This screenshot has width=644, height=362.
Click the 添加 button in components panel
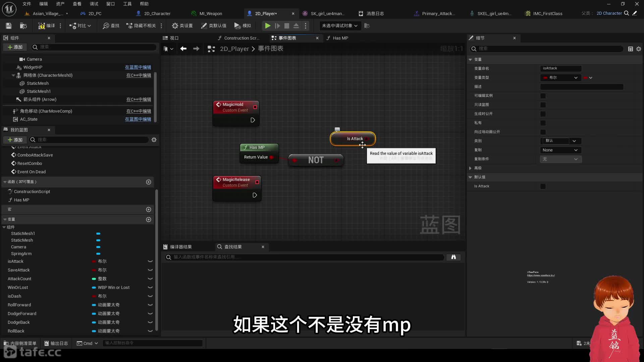[x=15, y=47]
